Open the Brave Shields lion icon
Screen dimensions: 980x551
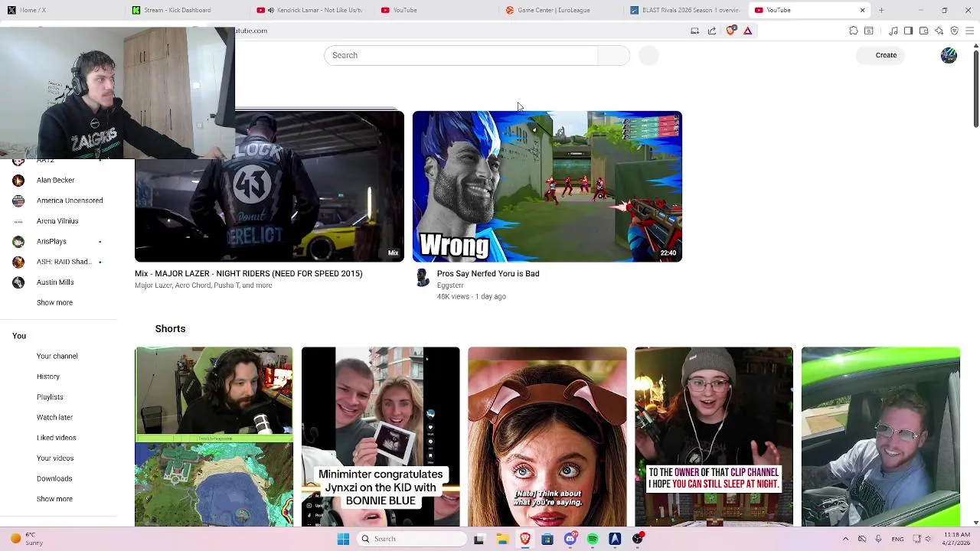(730, 31)
